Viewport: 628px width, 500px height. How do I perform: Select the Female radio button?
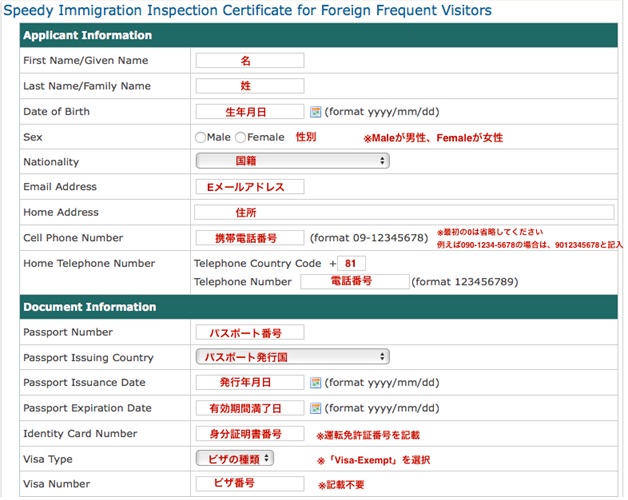241,137
